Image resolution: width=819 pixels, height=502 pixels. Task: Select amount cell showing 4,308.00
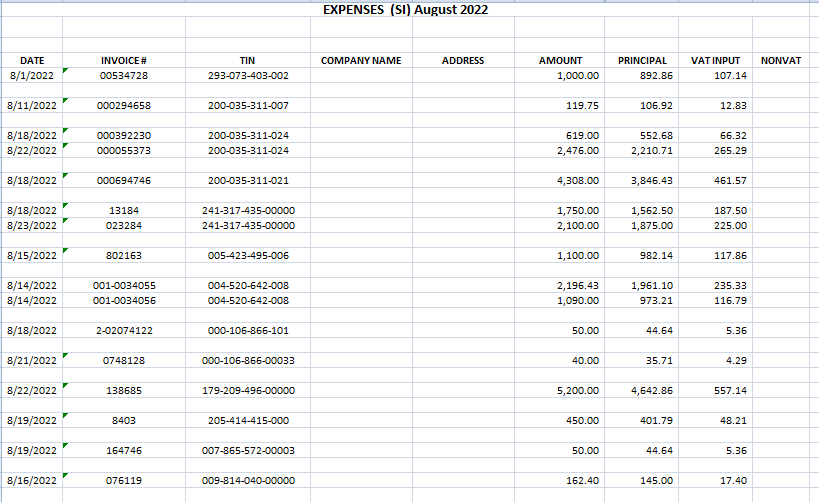click(559, 180)
